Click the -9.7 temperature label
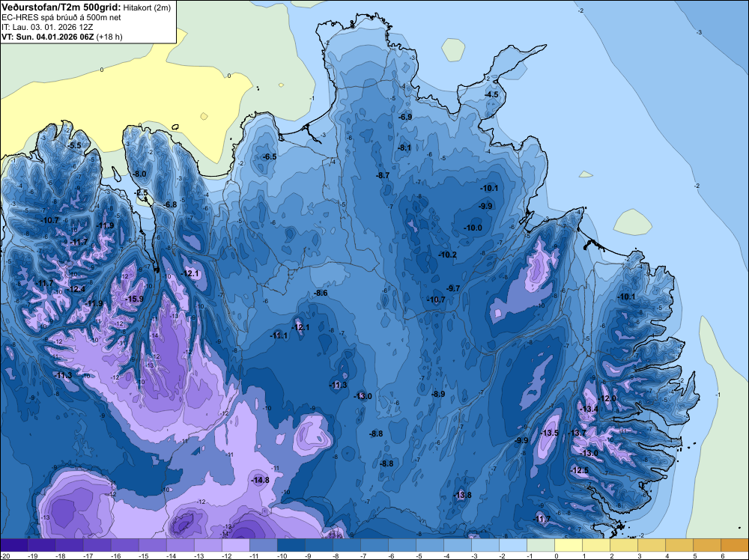This screenshot has width=749, height=560. 453,288
